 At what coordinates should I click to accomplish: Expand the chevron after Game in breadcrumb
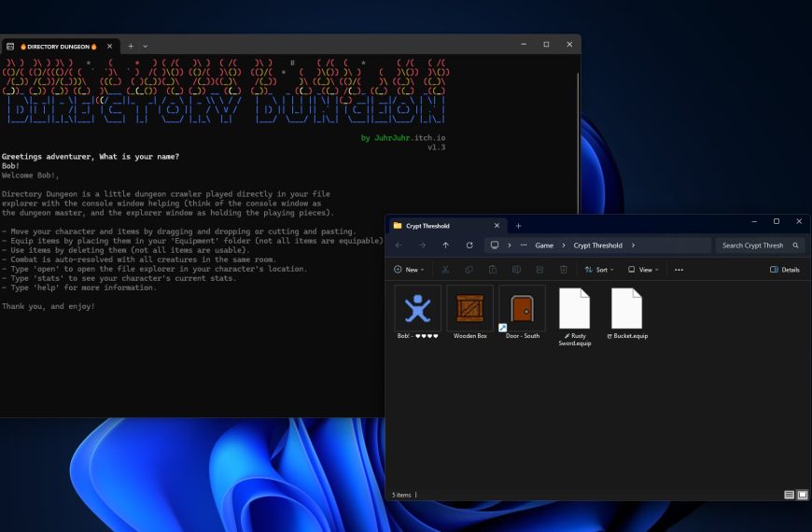[x=564, y=245]
